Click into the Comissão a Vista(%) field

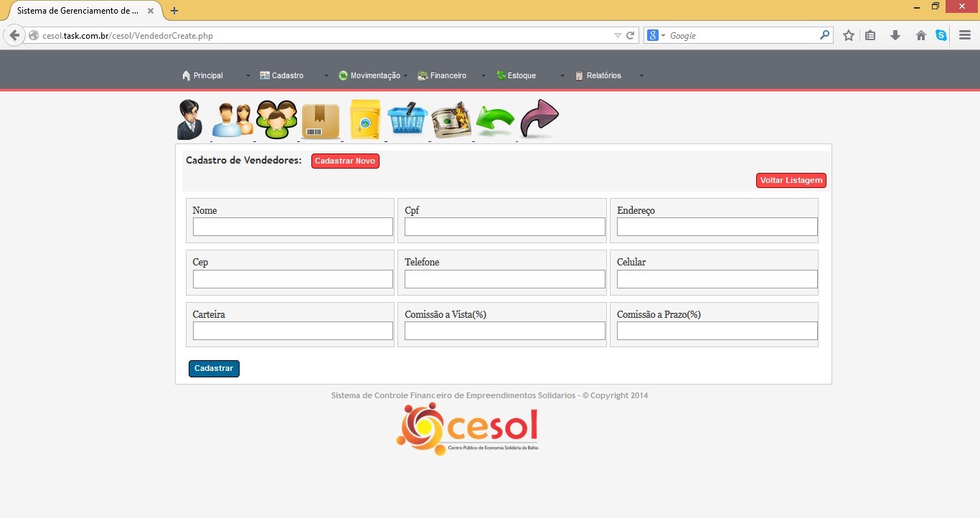click(x=504, y=331)
